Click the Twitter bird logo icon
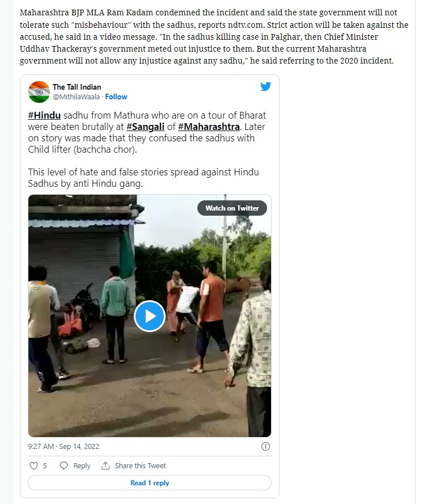 click(265, 87)
